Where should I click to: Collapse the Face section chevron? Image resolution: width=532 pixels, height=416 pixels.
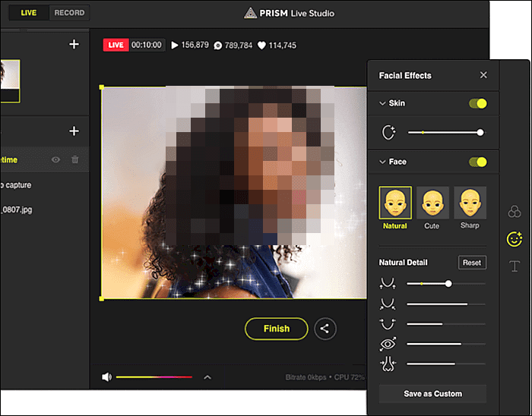pyautogui.click(x=382, y=162)
